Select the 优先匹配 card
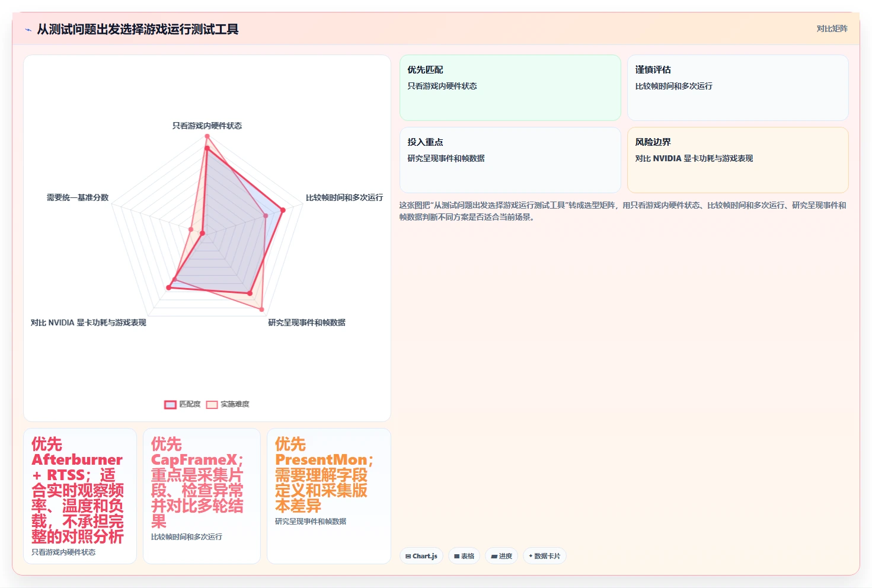 tap(510, 88)
